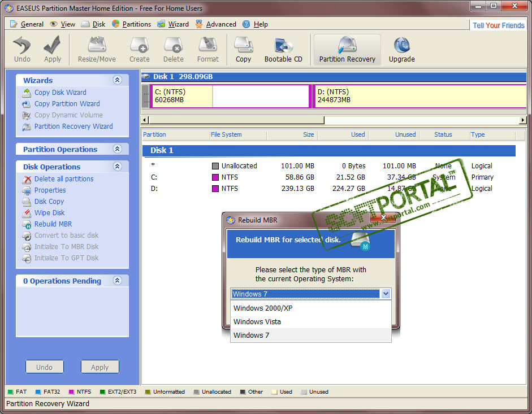The width and height of the screenshot is (532, 414).
Task: Click the disk map scrollbar thumb
Action: pos(236,120)
